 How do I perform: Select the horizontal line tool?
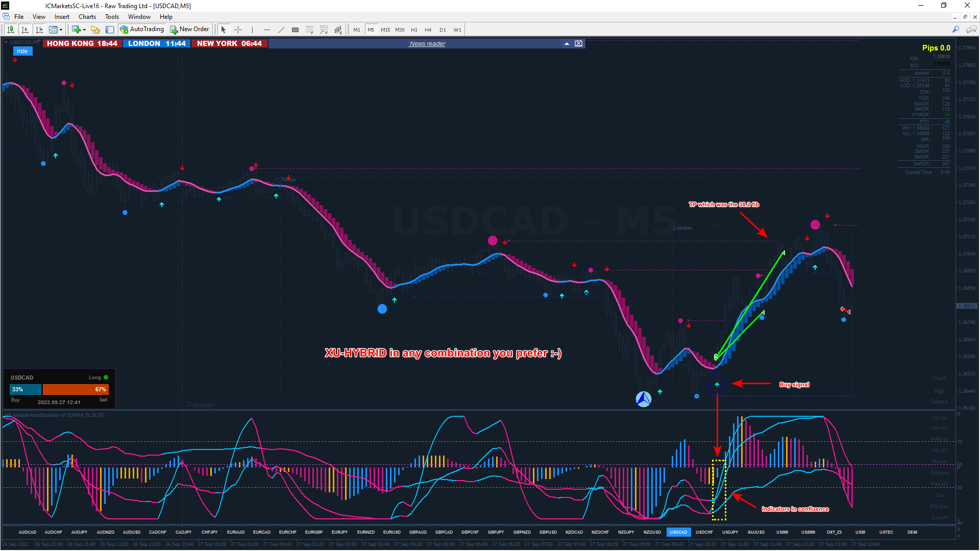pyautogui.click(x=266, y=30)
